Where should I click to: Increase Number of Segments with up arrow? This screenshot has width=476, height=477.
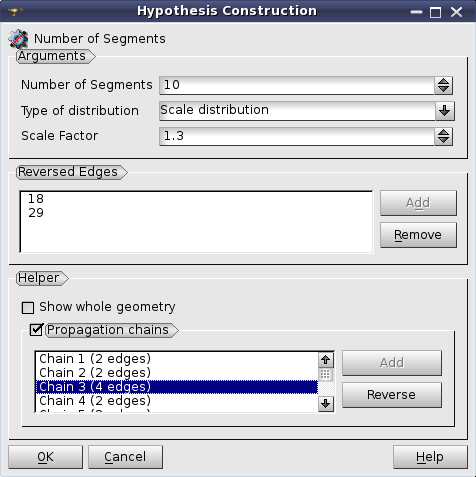click(443, 81)
